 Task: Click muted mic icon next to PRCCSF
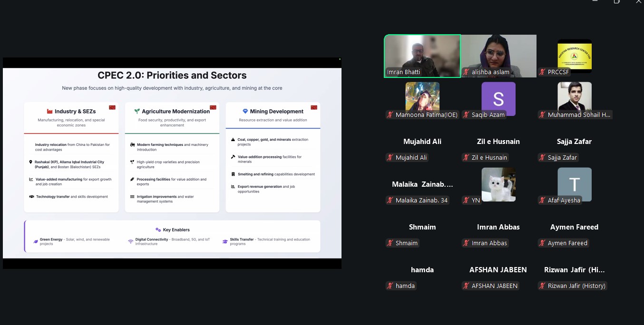542,72
